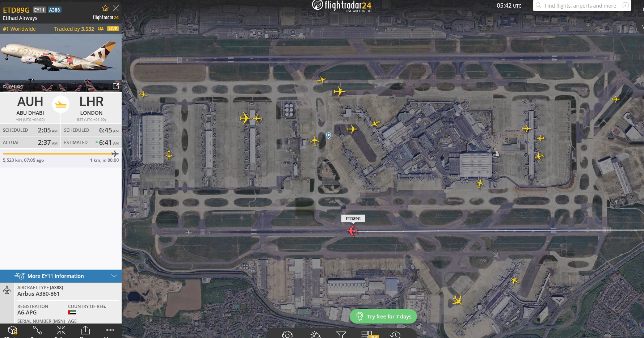Open the playback history clock icon
The image size is (644, 338).
[395, 335]
